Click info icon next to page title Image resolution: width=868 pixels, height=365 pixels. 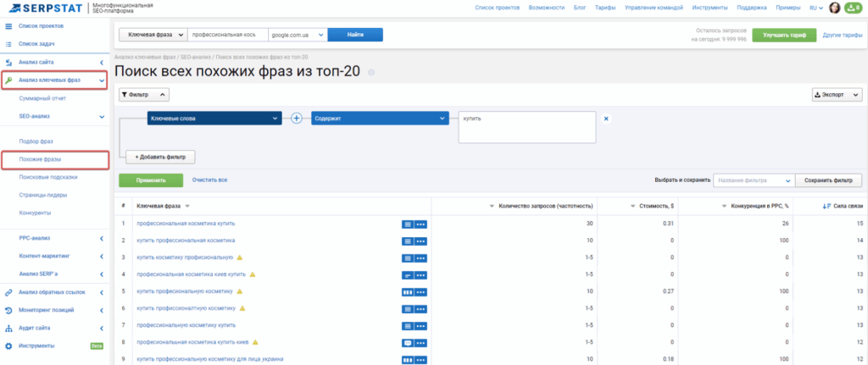click(x=371, y=72)
